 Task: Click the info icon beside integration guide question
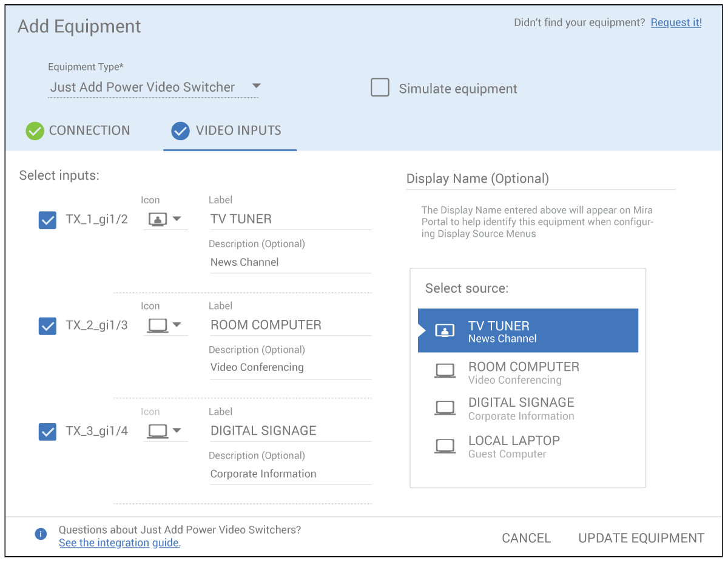tap(41, 534)
